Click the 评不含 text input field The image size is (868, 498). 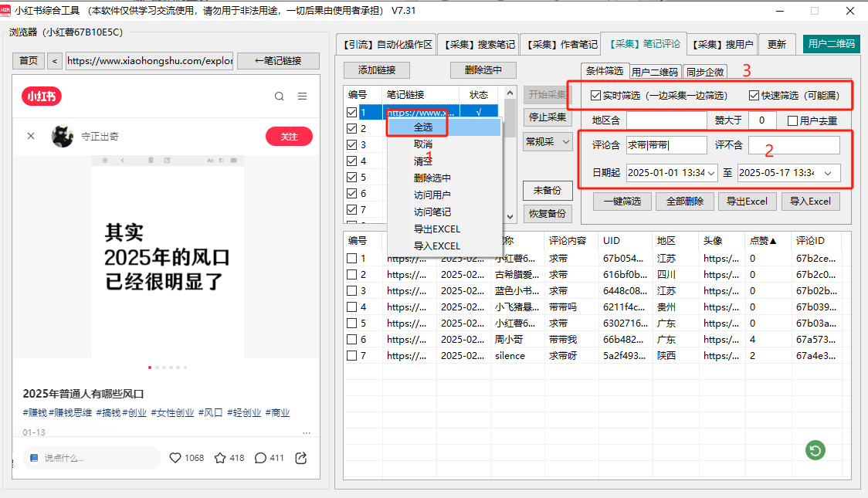pyautogui.click(x=793, y=145)
